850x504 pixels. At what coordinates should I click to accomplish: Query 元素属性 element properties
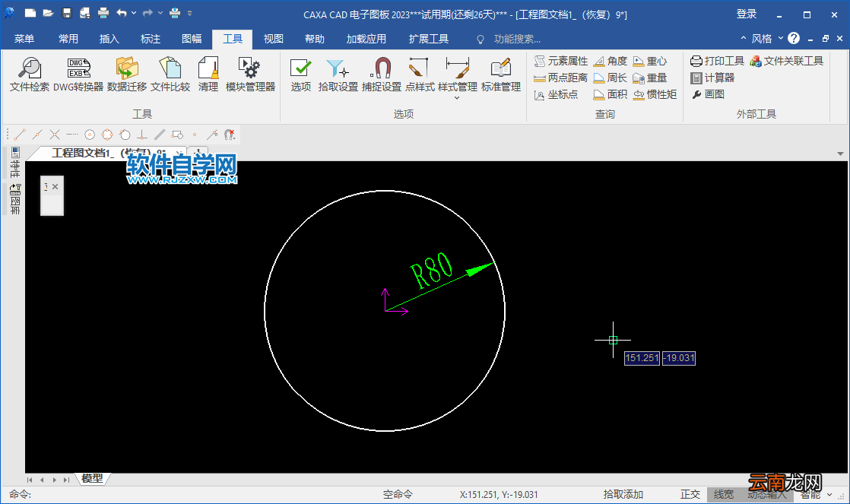[560, 62]
